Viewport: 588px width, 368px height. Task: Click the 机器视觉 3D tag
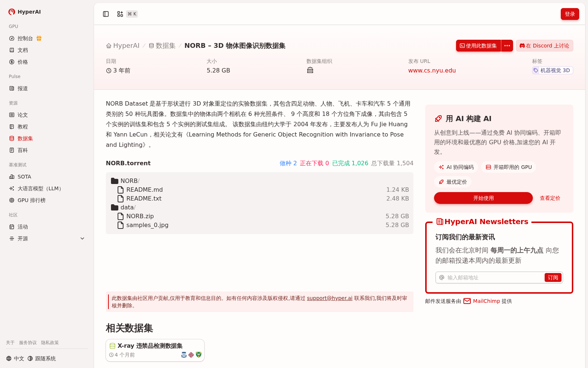coord(552,70)
